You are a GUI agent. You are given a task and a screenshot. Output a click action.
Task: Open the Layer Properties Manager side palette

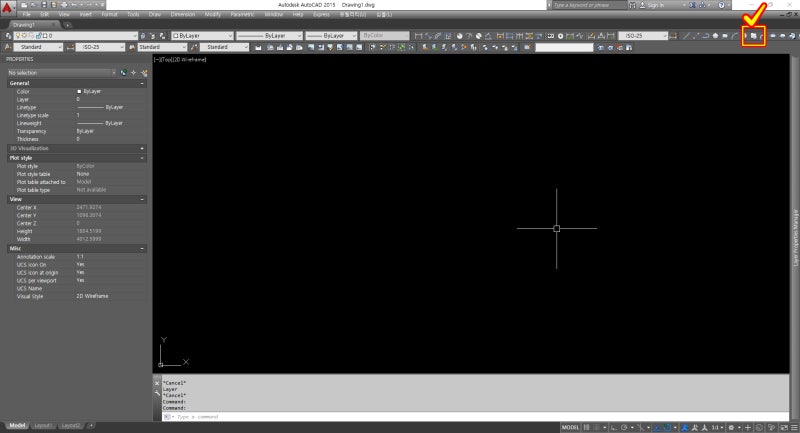pyautogui.click(x=795, y=238)
